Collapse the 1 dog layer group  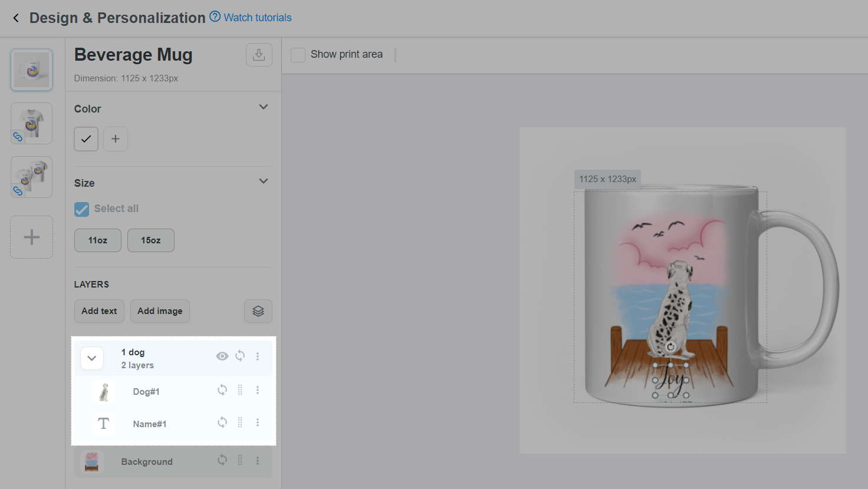[92, 358]
